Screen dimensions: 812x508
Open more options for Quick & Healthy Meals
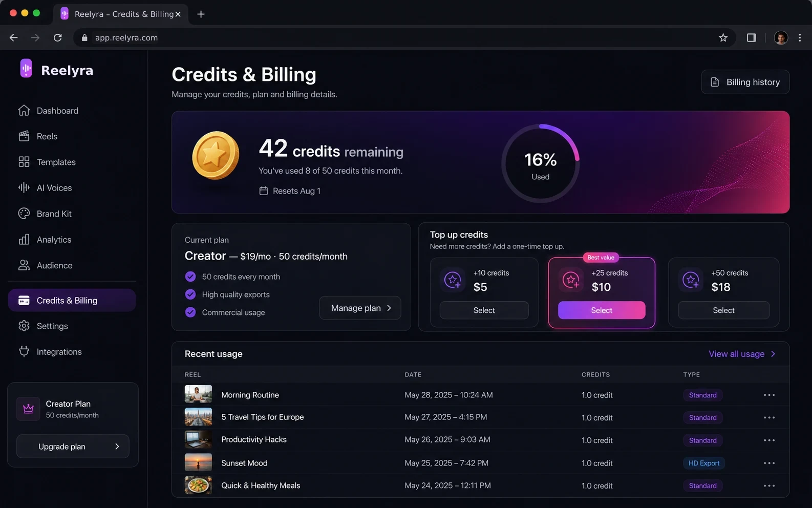[769, 485]
